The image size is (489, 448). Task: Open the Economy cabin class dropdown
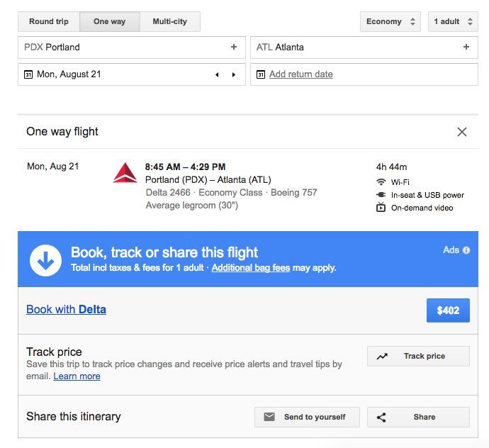[390, 22]
